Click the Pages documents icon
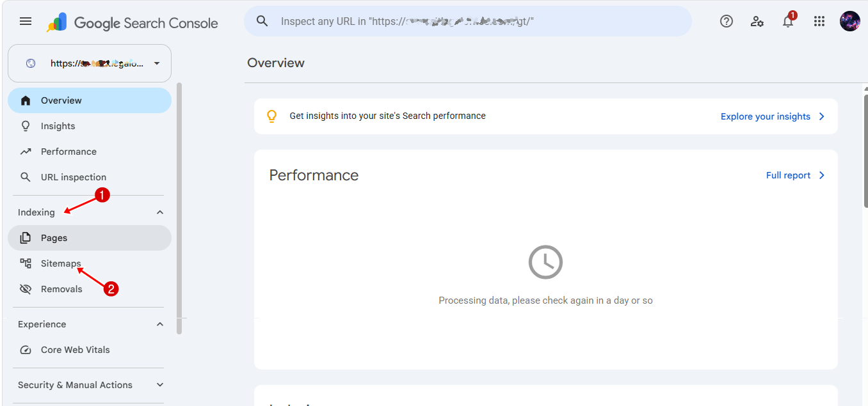The image size is (868, 406). click(26, 238)
